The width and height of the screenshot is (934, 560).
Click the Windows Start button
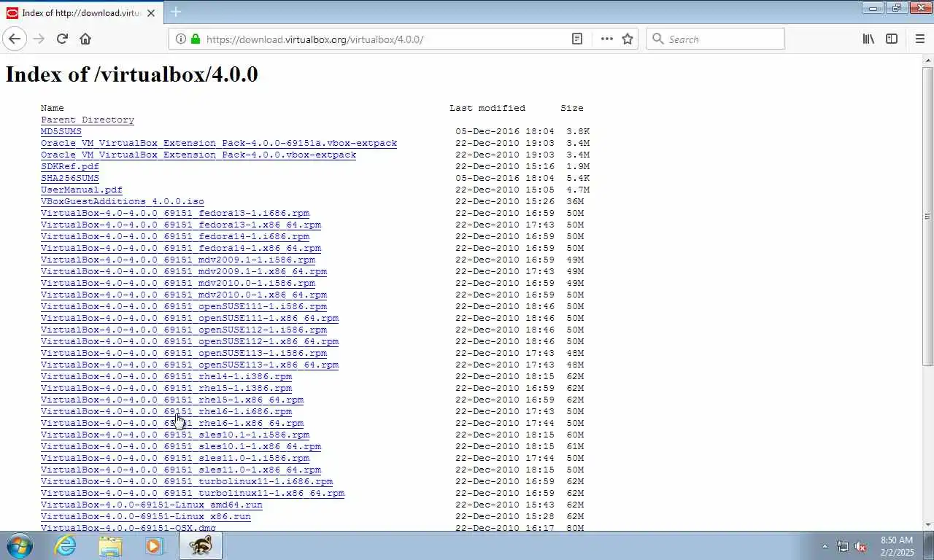[20, 545]
